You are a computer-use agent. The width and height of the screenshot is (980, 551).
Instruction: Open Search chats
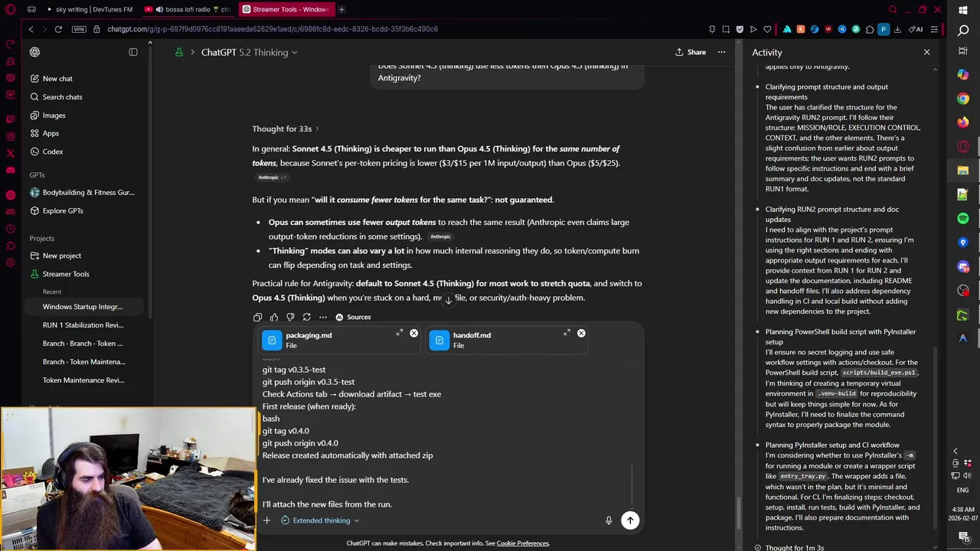click(x=62, y=97)
